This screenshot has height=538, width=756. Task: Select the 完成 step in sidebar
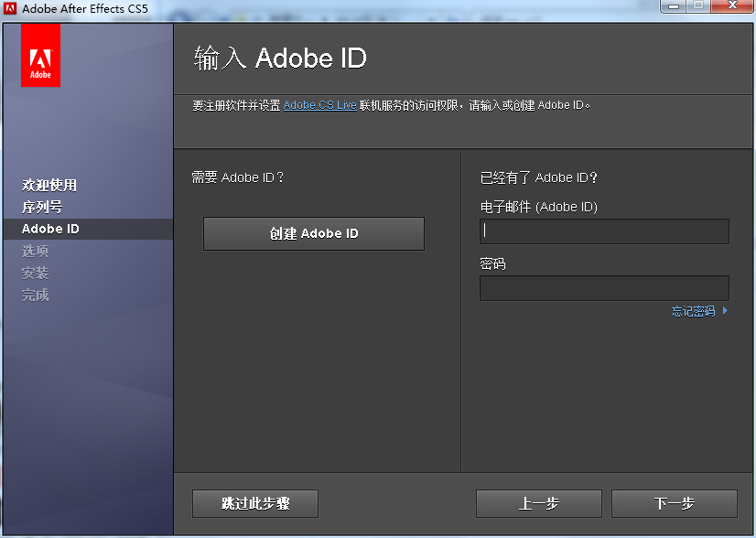[35, 295]
